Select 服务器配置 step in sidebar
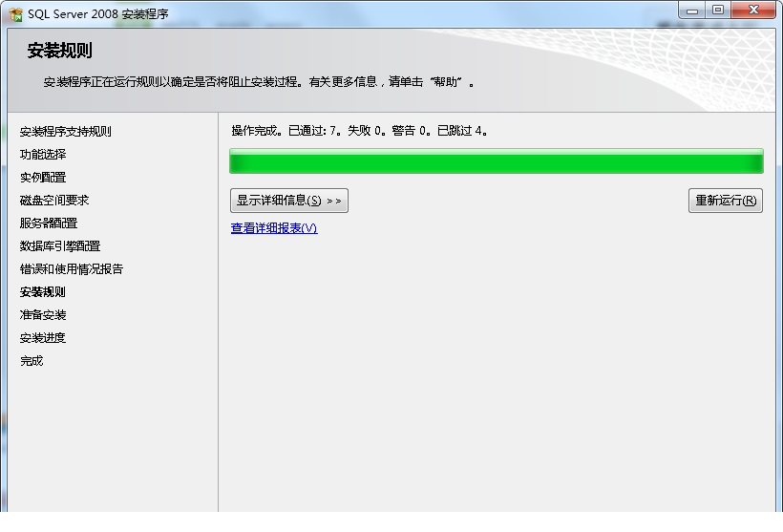 49,223
